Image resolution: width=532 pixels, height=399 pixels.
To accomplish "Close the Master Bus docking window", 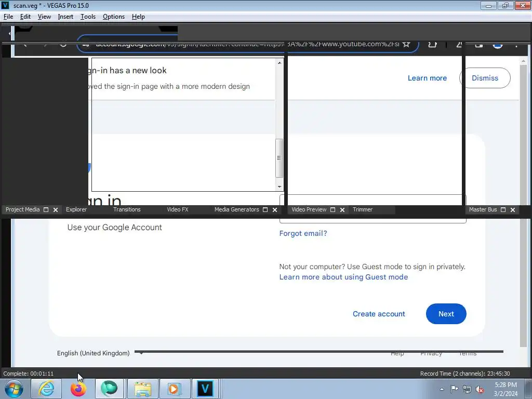I will [x=513, y=210].
